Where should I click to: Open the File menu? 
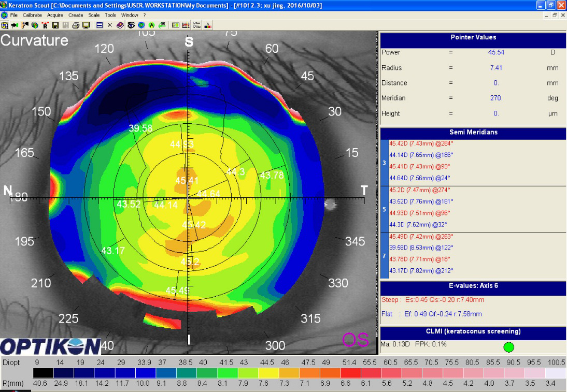click(x=14, y=15)
